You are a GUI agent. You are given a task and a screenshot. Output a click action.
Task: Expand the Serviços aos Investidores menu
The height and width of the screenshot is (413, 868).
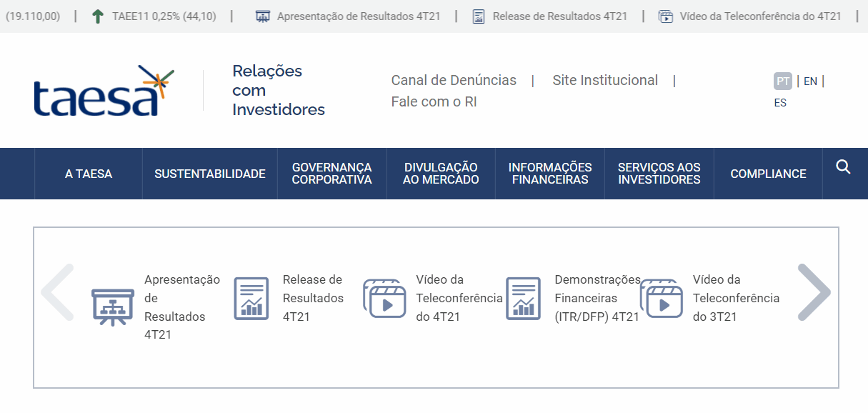(x=659, y=174)
